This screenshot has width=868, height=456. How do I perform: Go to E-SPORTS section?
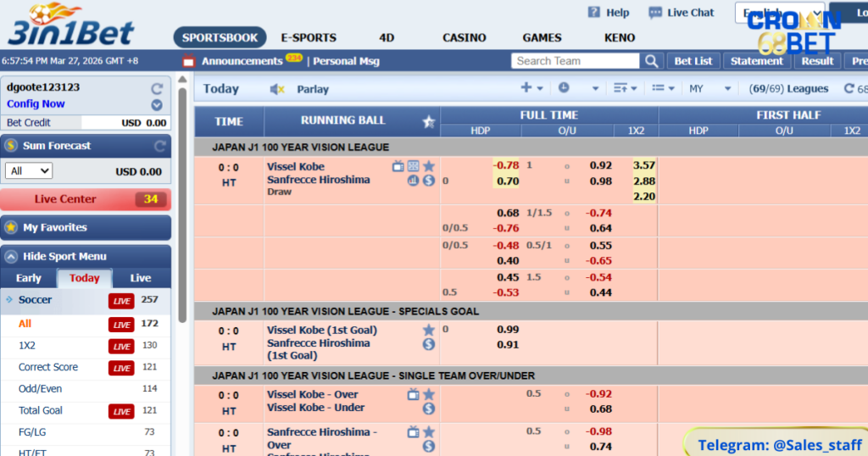(x=309, y=37)
